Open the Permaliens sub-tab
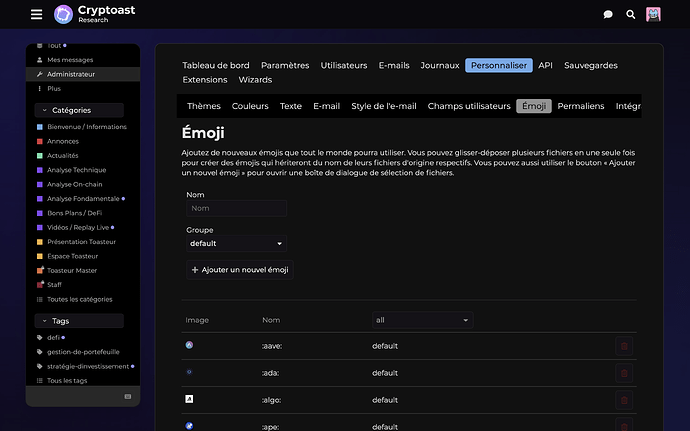The image size is (690, 431). pos(581,106)
